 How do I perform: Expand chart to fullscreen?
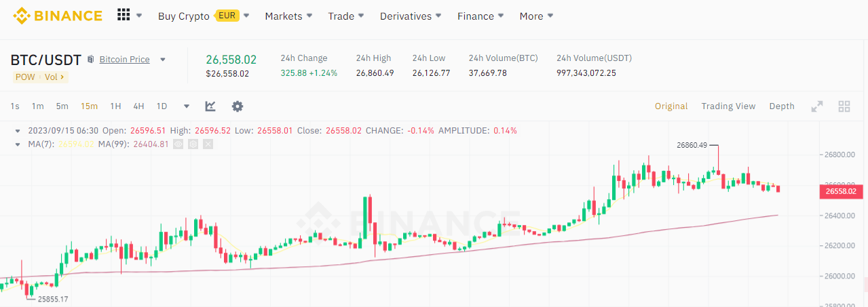click(x=817, y=106)
